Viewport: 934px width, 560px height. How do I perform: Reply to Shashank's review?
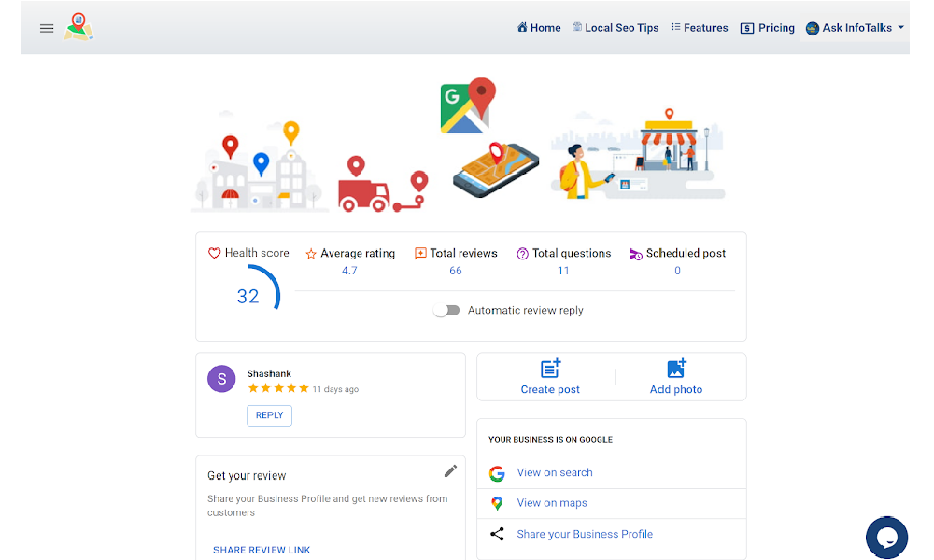(x=269, y=415)
